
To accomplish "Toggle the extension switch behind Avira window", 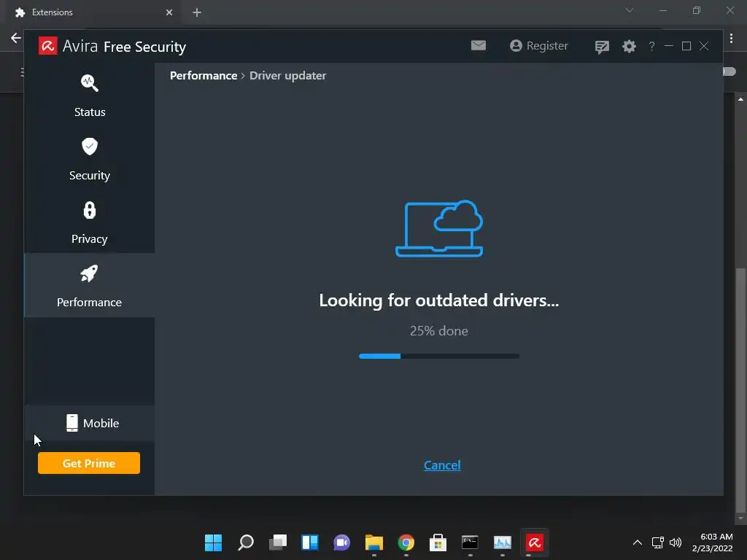I will point(729,71).
